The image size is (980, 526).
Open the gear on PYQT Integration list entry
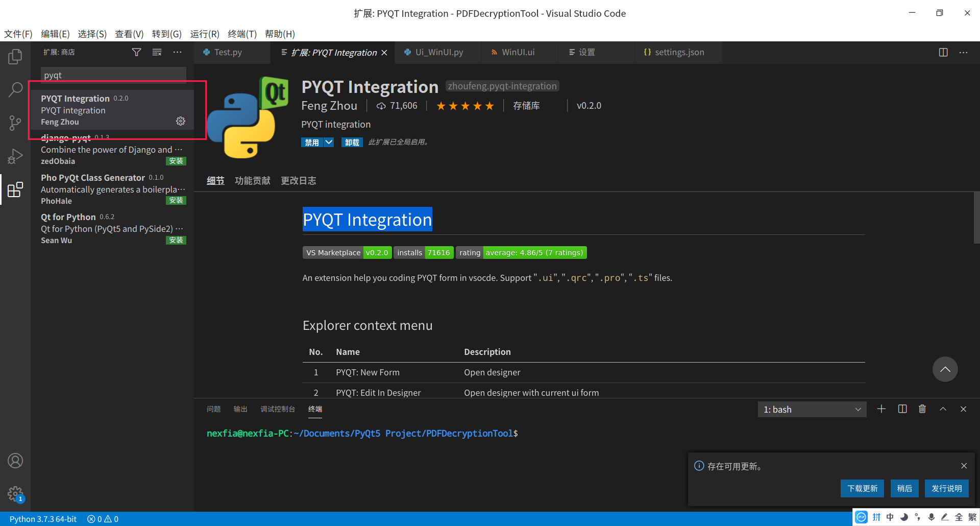[x=180, y=121]
